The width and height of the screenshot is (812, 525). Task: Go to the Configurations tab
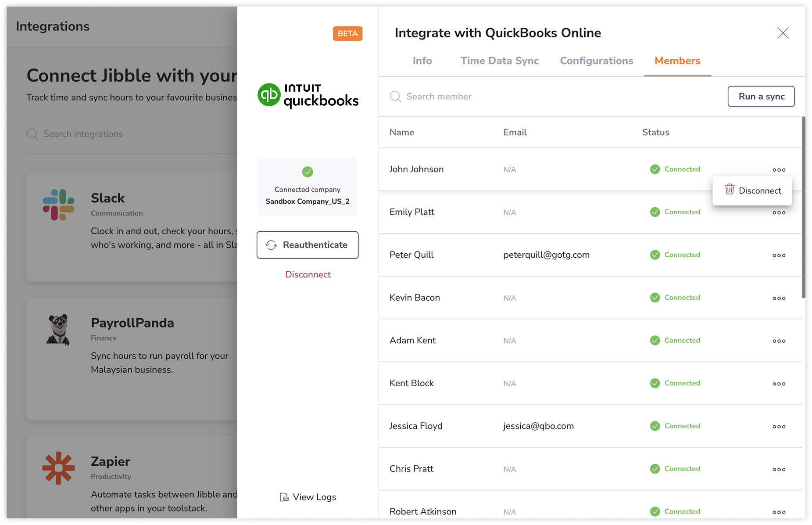tap(596, 61)
